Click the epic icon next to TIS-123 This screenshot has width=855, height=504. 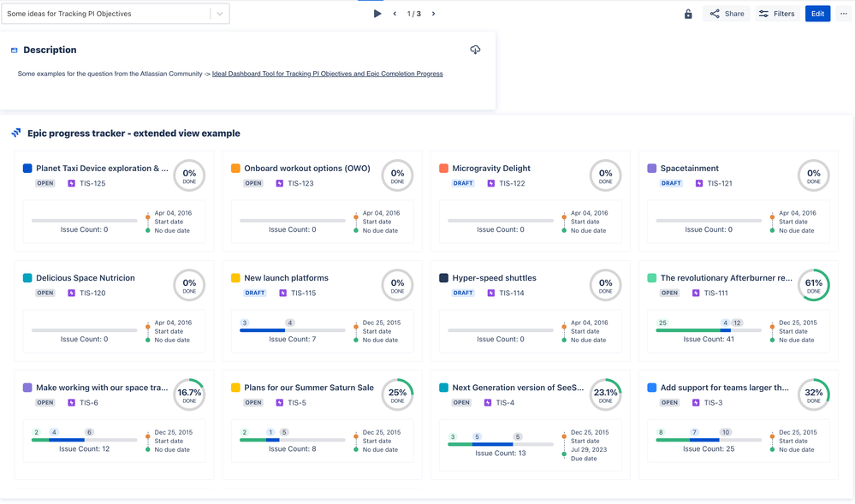[x=280, y=183]
